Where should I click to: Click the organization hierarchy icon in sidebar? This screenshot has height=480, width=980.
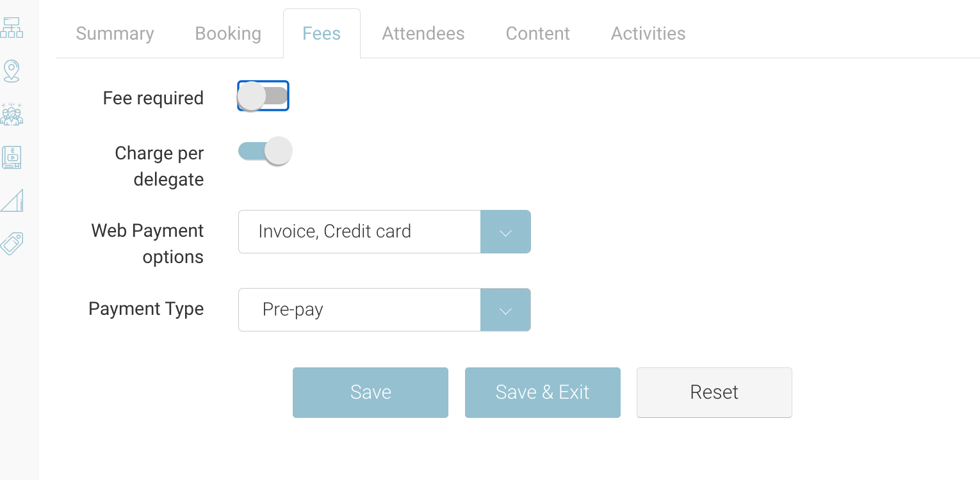(12, 28)
